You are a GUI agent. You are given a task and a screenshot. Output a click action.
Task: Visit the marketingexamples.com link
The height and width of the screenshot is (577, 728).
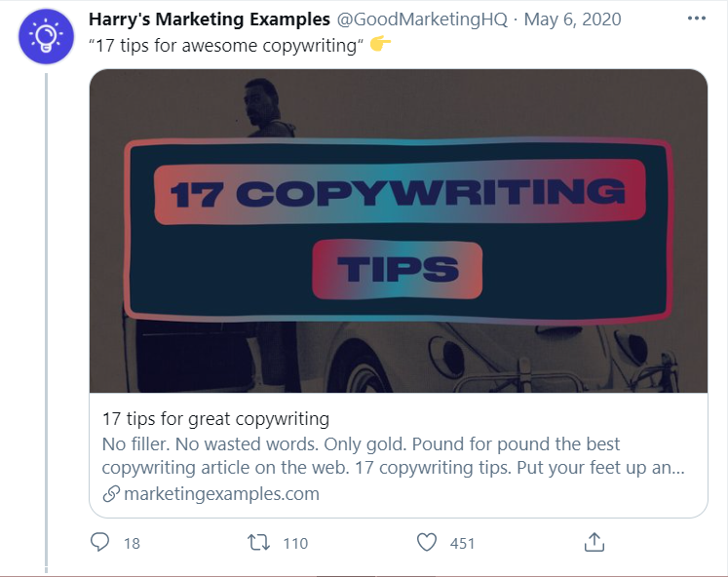(x=221, y=494)
